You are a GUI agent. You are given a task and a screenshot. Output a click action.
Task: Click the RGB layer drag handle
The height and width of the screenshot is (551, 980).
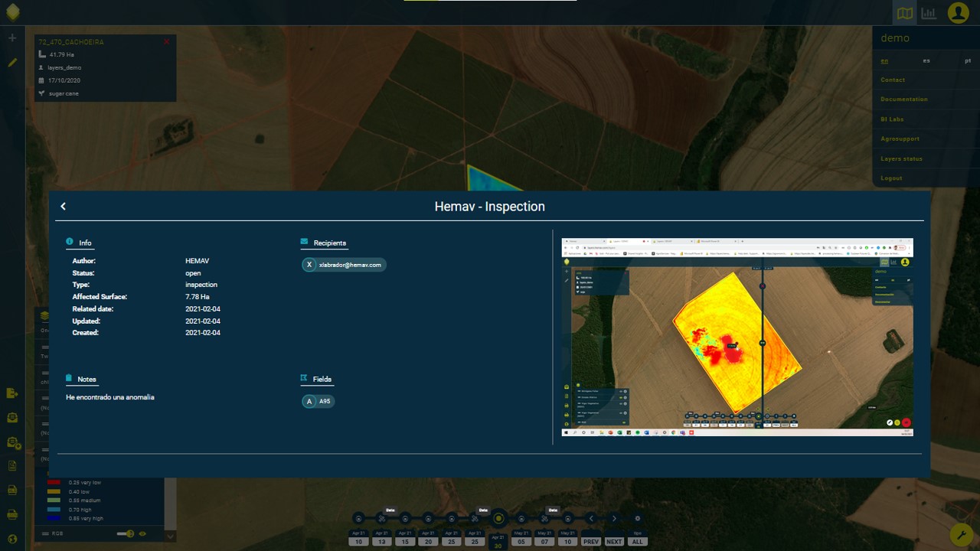tap(45, 533)
